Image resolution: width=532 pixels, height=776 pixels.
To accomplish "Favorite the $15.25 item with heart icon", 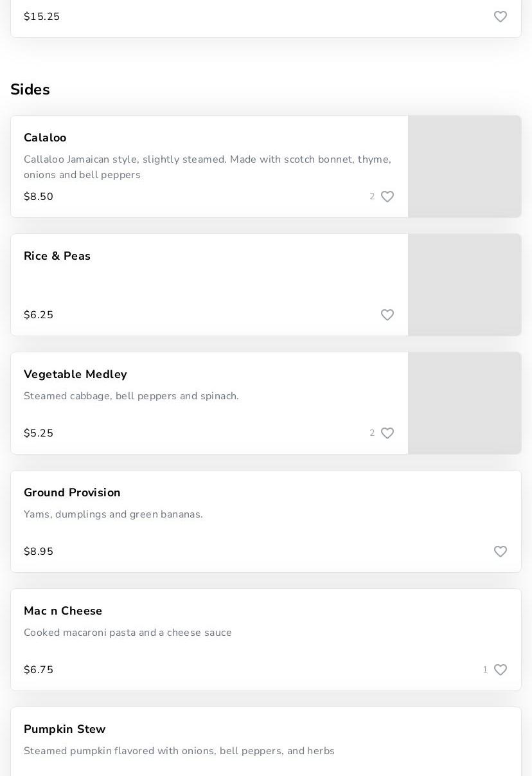I will [501, 17].
